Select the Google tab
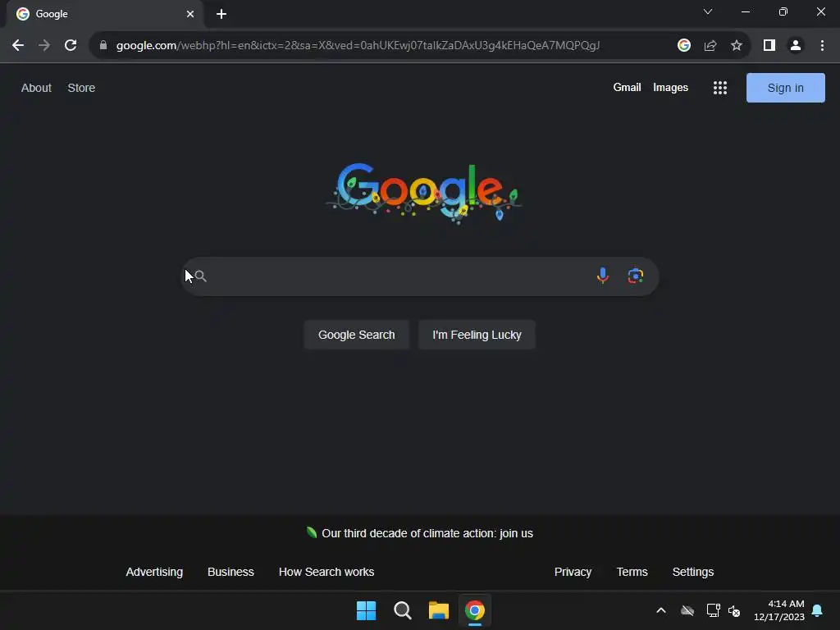This screenshot has height=630, width=840. (x=104, y=14)
